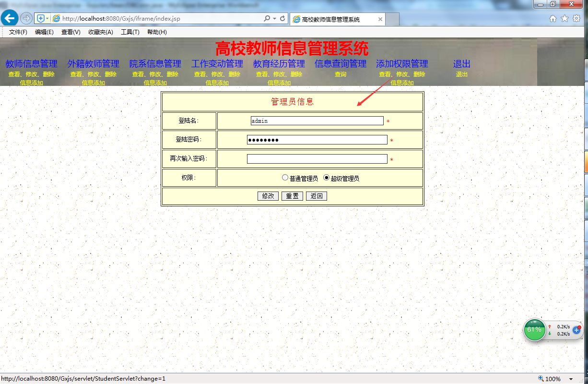Click the 重置 reset button
The image size is (588, 384).
tap(292, 196)
